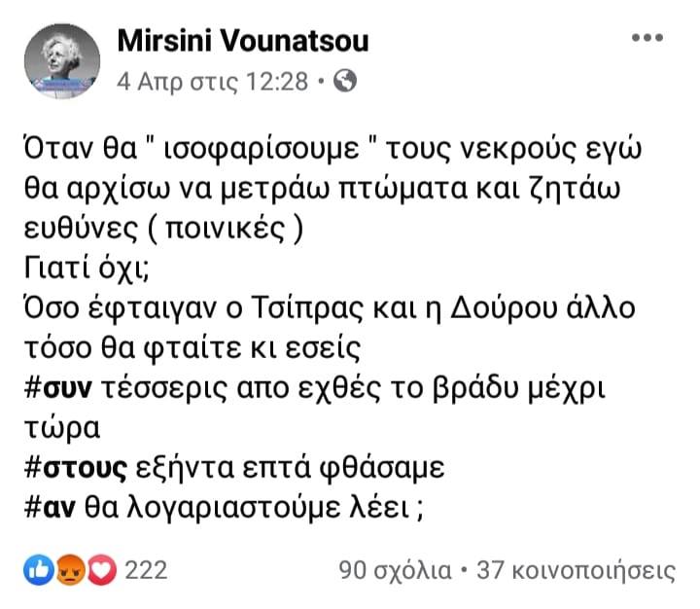Open the 37 κοινοποιήσεις shares link
700x609 pixels.
pos(576,571)
